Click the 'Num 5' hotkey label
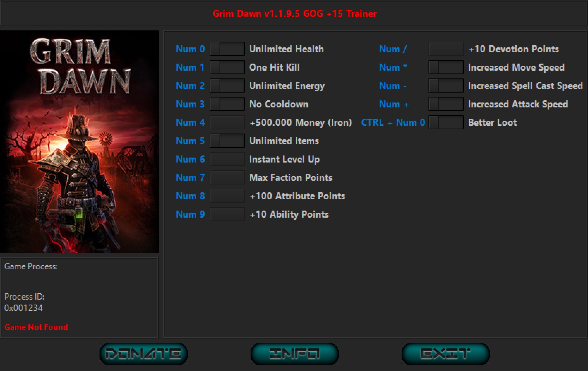588x371 pixels. pyautogui.click(x=190, y=141)
